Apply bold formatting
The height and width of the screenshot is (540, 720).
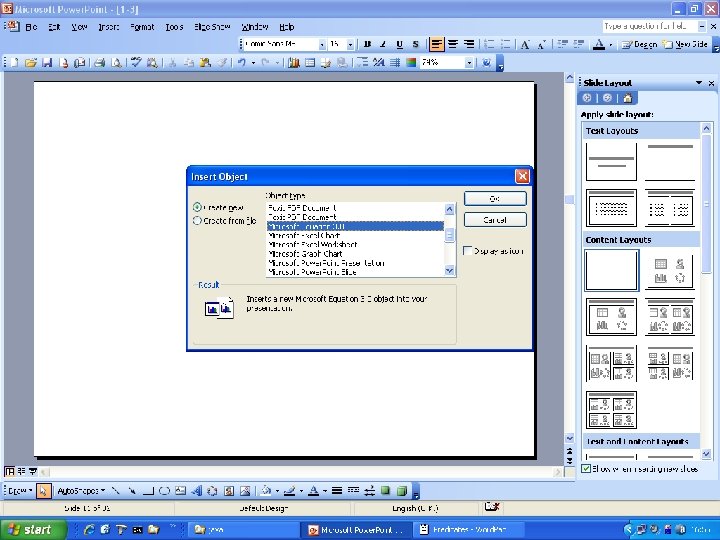click(367, 45)
